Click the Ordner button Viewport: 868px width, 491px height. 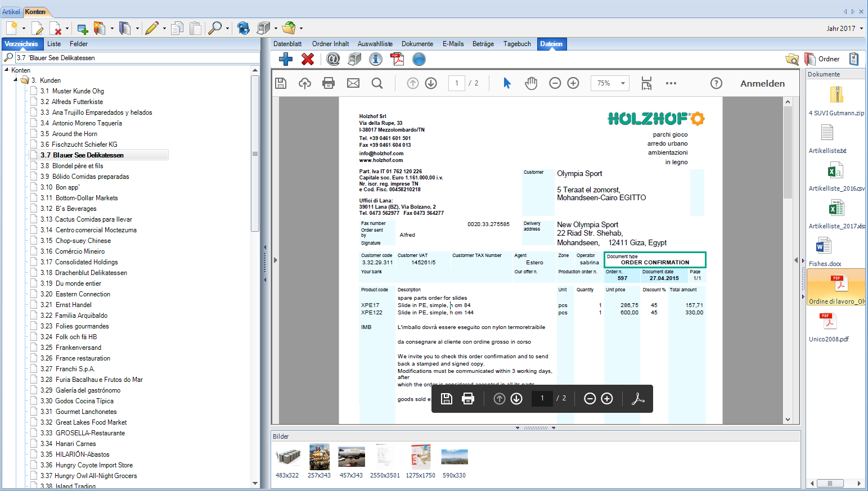[822, 59]
